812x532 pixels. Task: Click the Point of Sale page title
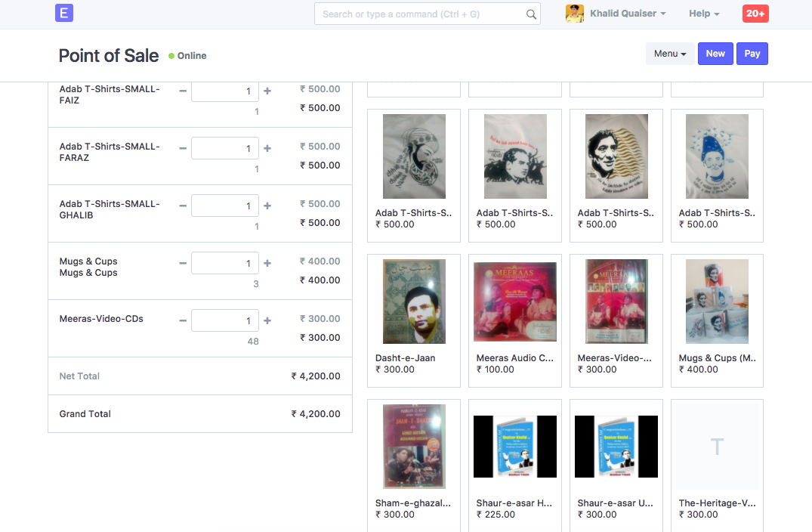point(109,55)
